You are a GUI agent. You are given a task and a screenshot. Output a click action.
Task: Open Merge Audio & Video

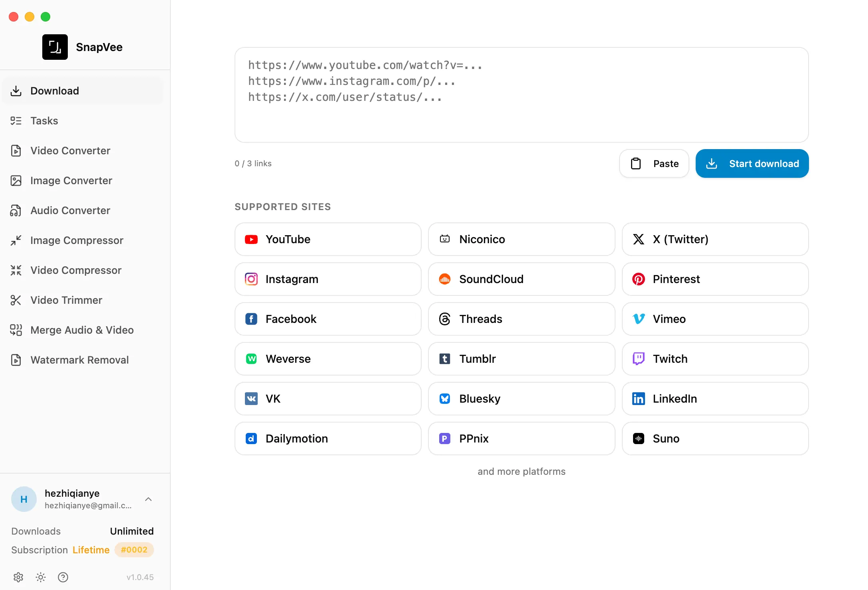coord(83,330)
